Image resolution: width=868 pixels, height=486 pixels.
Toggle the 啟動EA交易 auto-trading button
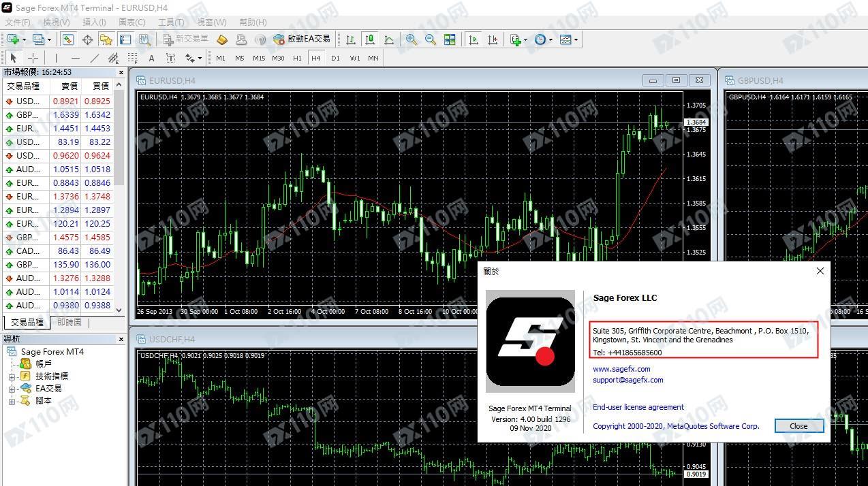click(301, 39)
